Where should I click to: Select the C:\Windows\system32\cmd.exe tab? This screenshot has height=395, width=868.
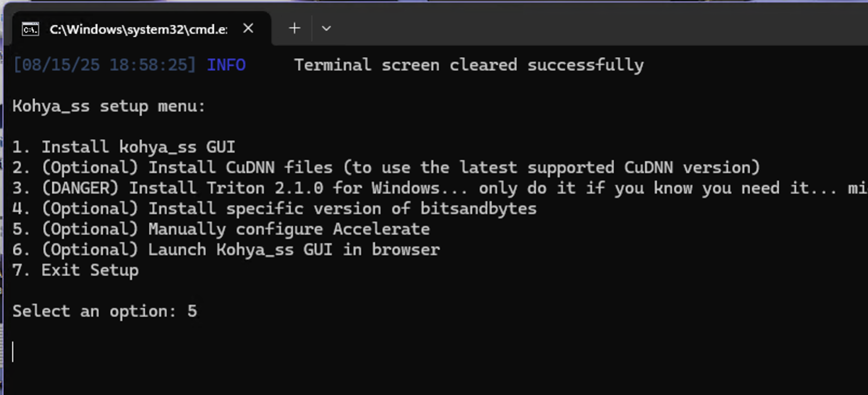(x=138, y=29)
